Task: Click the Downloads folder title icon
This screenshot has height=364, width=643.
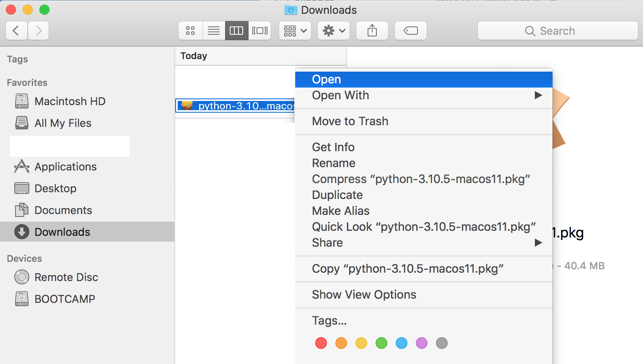Action: (x=291, y=10)
